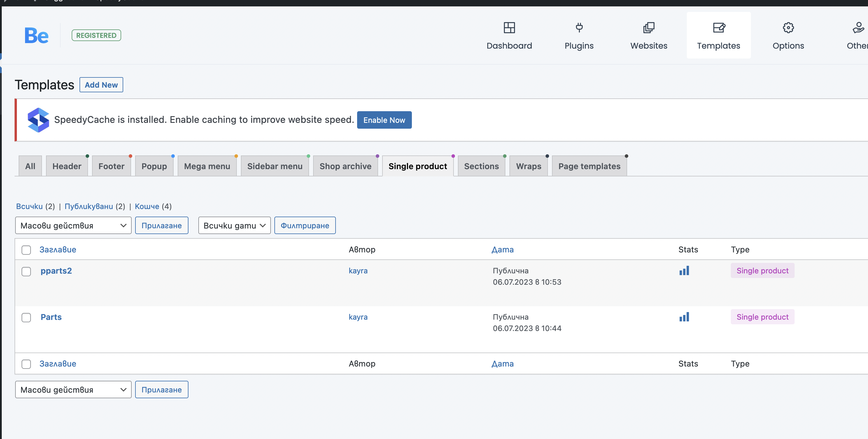868x439 pixels.
Task: Open the Всички (2) filter link
Action: click(29, 206)
